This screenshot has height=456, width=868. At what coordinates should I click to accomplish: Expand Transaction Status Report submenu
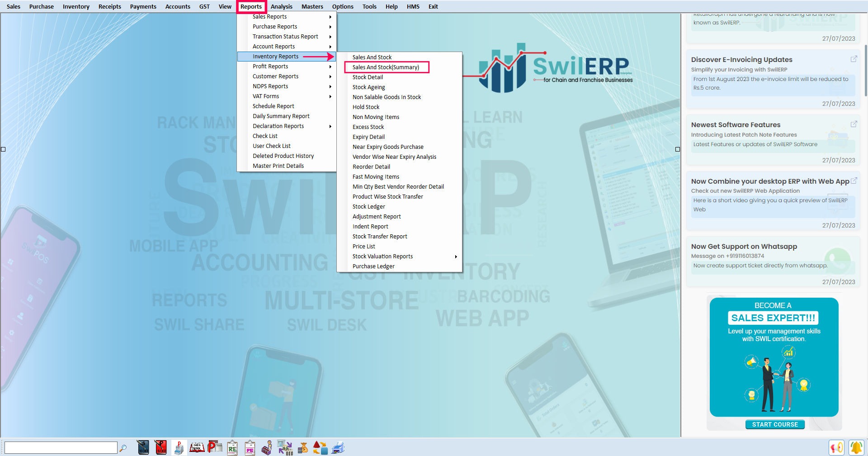[287, 37]
